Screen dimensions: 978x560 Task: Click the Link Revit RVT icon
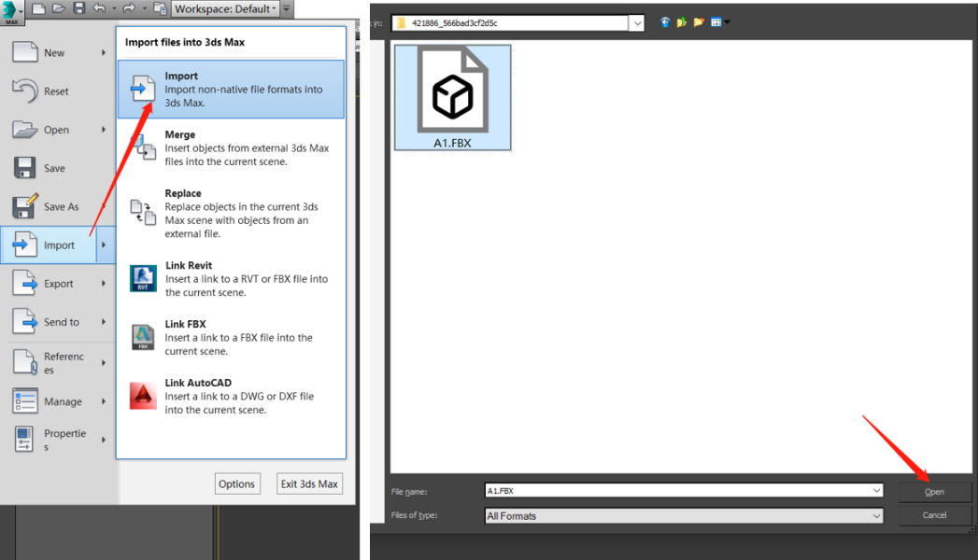pyautogui.click(x=143, y=278)
